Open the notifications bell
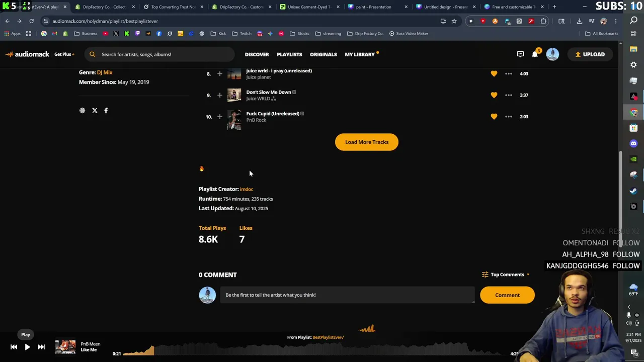The image size is (644, 362). click(535, 54)
